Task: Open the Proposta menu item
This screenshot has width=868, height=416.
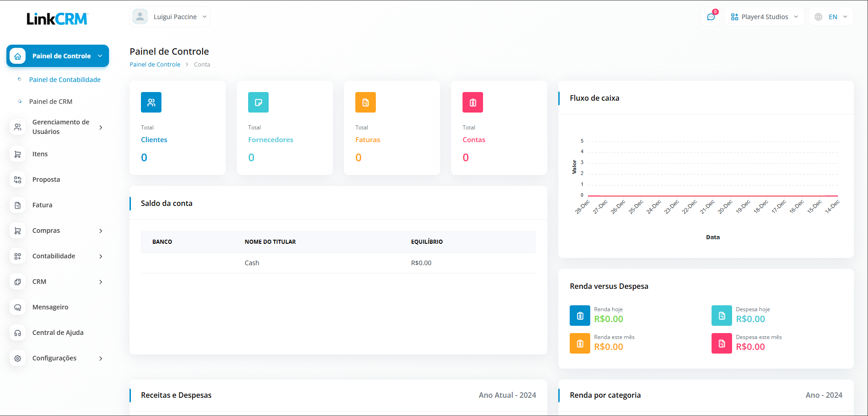Action: tap(46, 180)
